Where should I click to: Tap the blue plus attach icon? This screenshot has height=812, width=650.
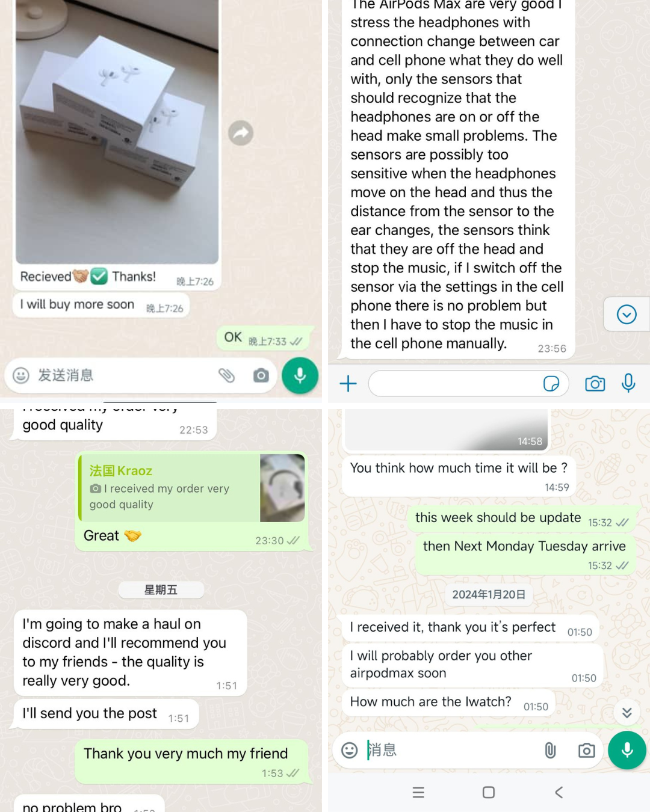(x=348, y=384)
